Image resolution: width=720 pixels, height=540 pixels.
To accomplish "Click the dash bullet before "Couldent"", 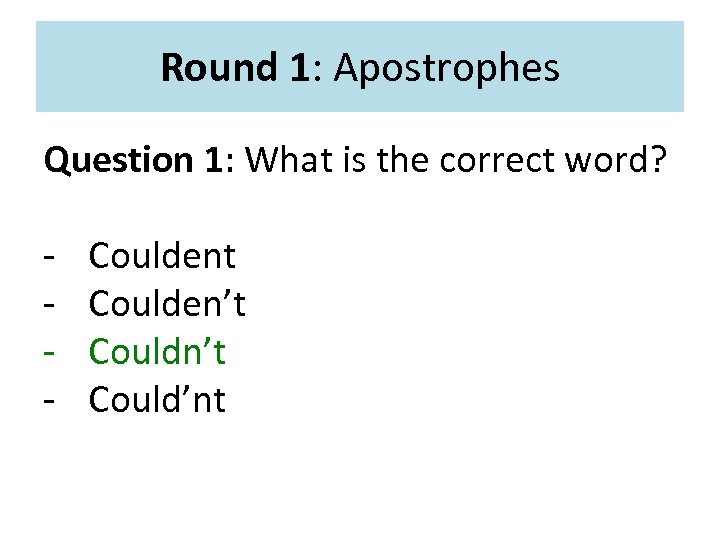I will (x=49, y=257).
